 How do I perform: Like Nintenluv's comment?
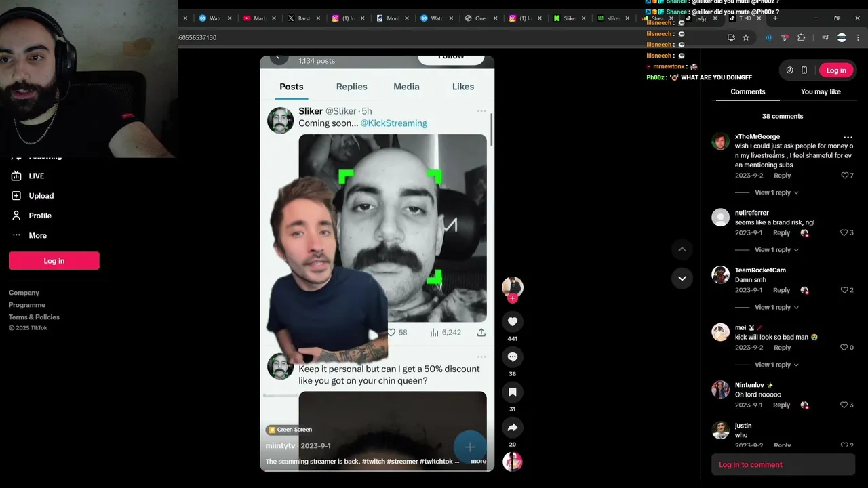coord(845,405)
